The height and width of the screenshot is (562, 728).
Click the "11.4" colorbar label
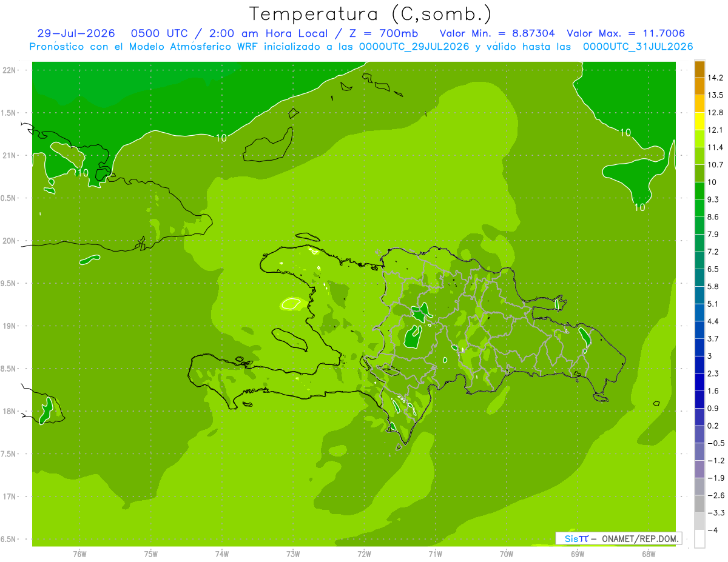(x=715, y=147)
